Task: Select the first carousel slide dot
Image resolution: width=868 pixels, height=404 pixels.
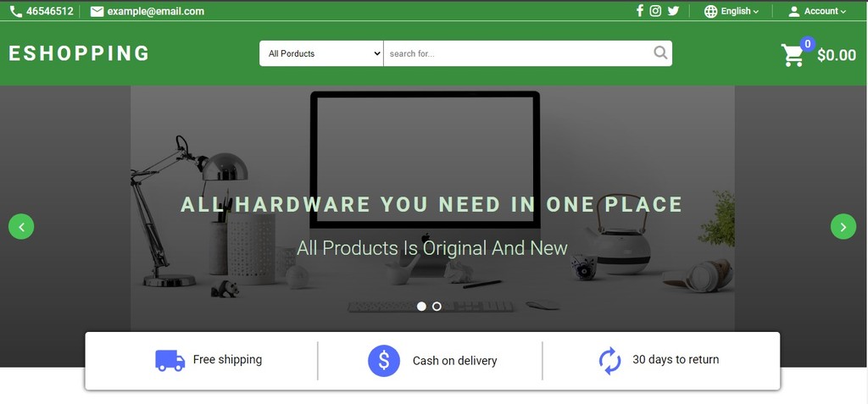Action: point(421,306)
